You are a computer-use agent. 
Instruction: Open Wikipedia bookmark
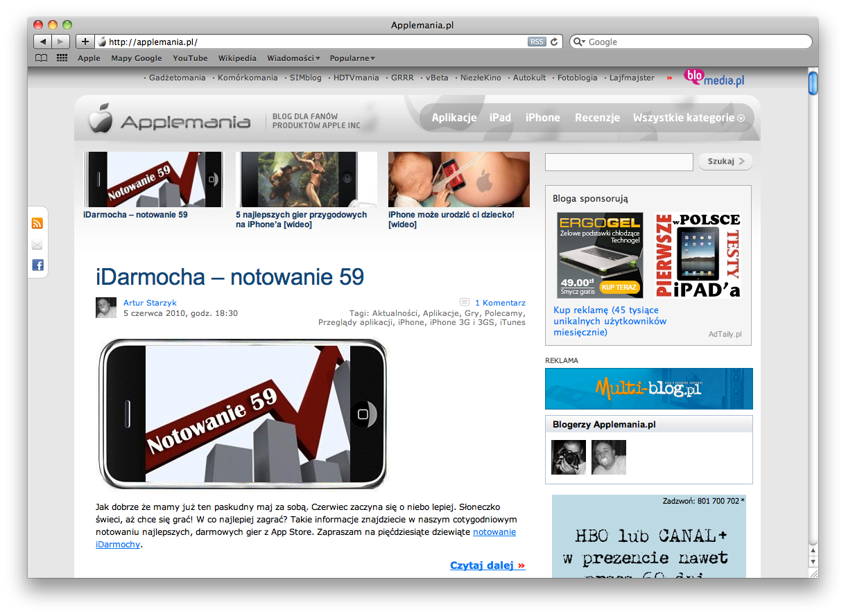pos(237,58)
